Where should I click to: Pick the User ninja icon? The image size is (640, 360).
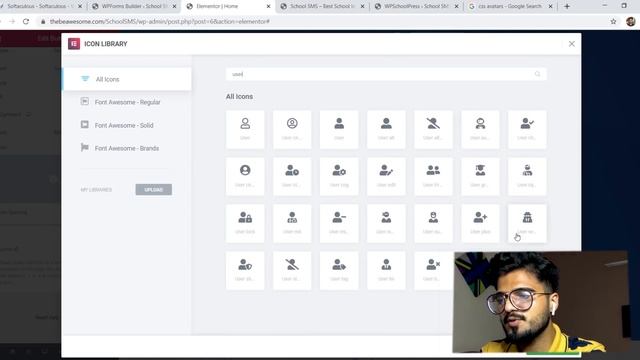click(386, 224)
